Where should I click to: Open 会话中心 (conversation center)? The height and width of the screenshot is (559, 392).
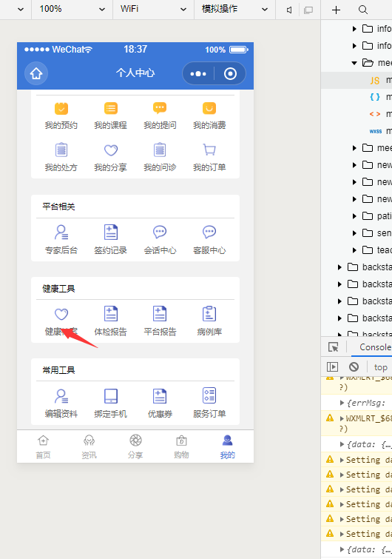(x=160, y=240)
